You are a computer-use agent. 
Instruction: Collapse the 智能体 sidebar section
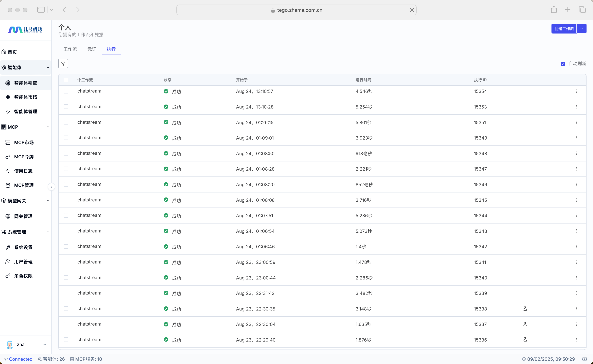[48, 67]
